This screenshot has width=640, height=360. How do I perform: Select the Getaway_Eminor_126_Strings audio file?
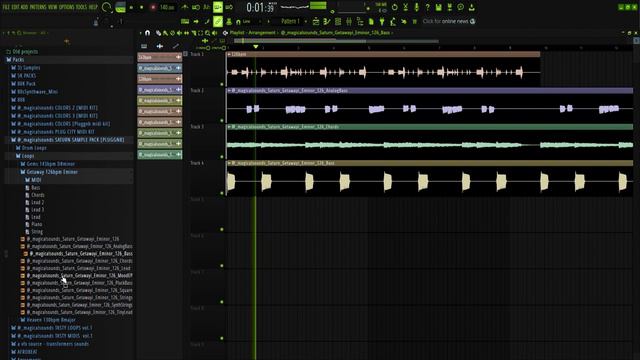[76, 298]
